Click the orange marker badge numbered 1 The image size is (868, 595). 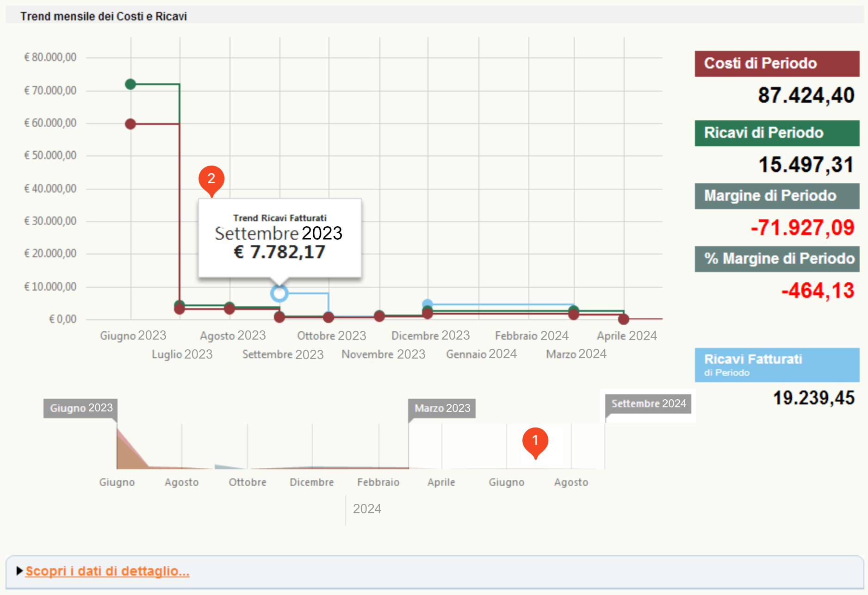(535, 441)
